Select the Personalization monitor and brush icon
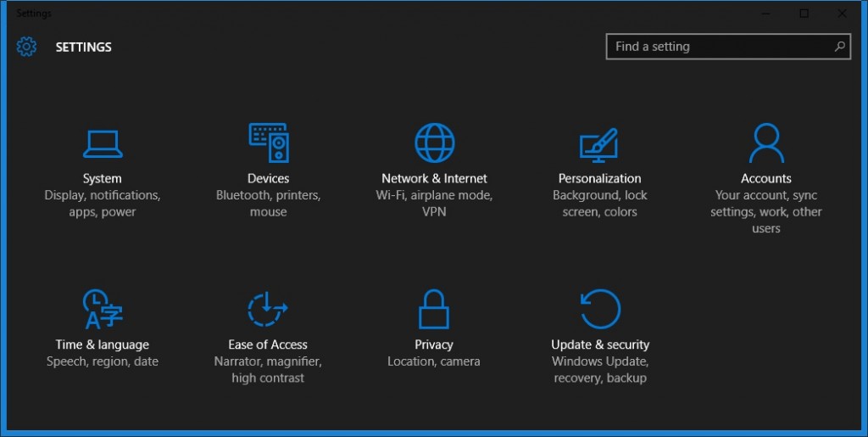This screenshot has width=868, height=437. pos(598,146)
